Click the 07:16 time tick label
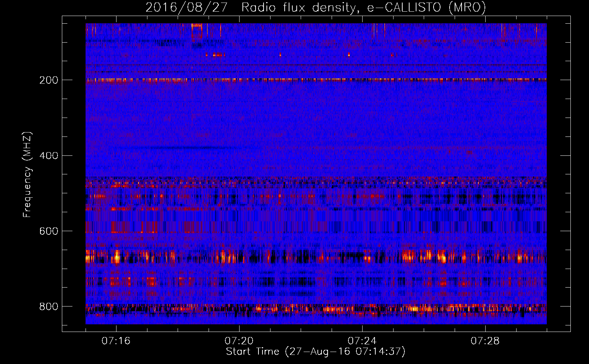 point(116,341)
